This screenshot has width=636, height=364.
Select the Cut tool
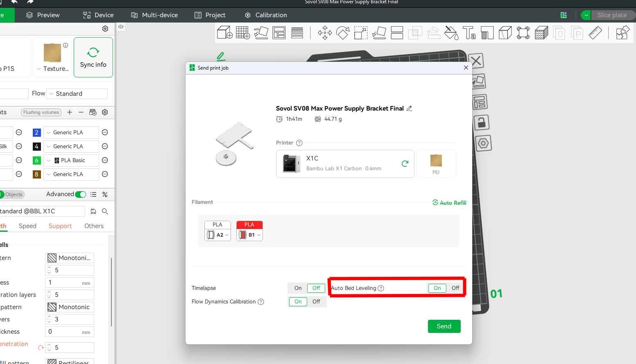[397, 32]
